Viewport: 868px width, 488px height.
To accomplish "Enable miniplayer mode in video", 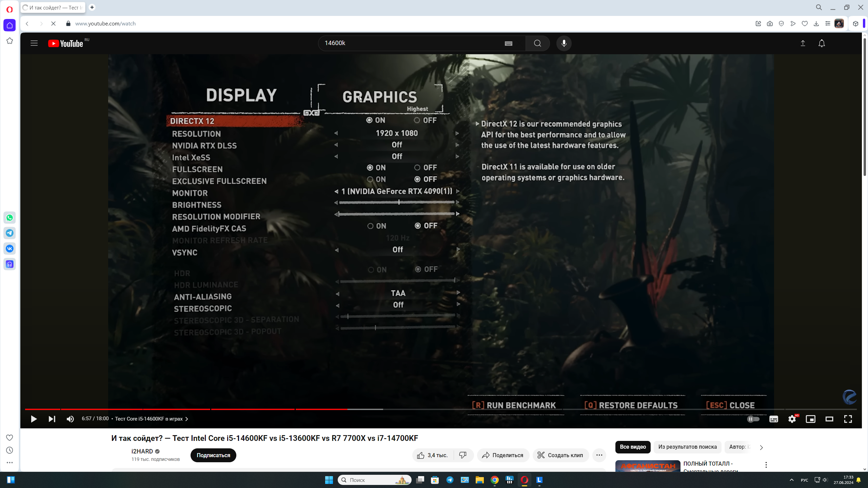I will 810,419.
